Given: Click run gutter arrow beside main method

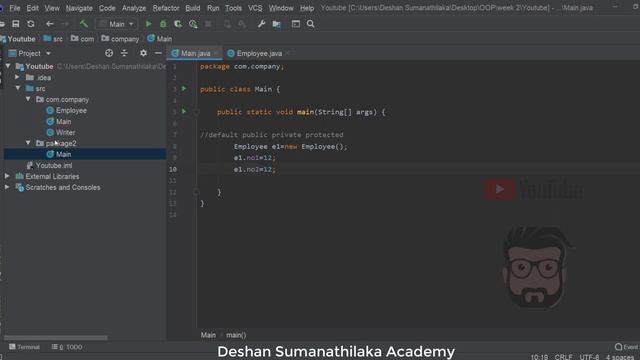Looking at the screenshot, I should click(x=184, y=111).
